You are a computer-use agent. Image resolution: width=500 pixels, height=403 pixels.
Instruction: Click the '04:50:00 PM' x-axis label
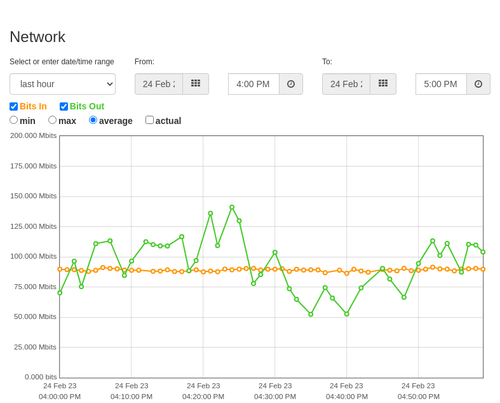[x=418, y=397]
